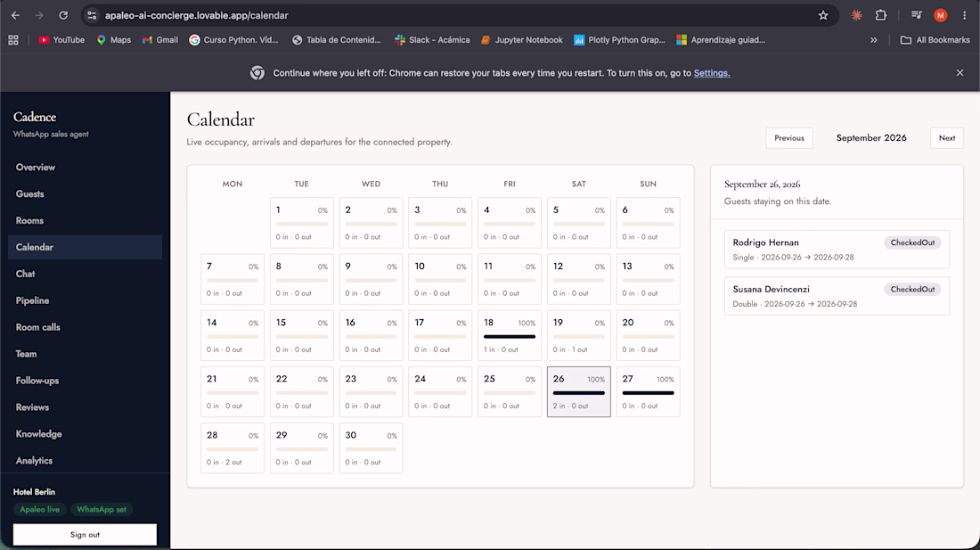980x550 pixels.
Task: Click the Apaleo live status badge
Action: coord(39,509)
